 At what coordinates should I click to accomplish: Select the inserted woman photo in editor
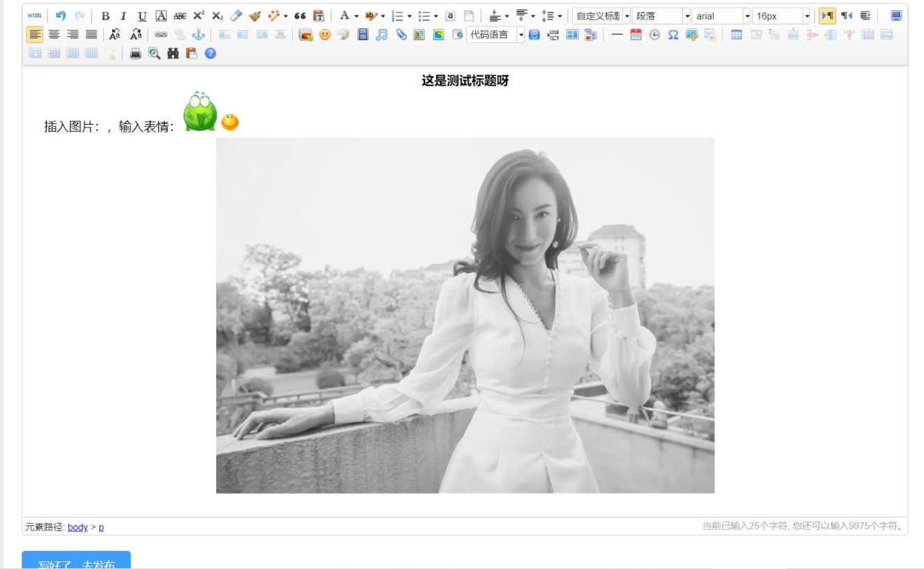[465, 315]
